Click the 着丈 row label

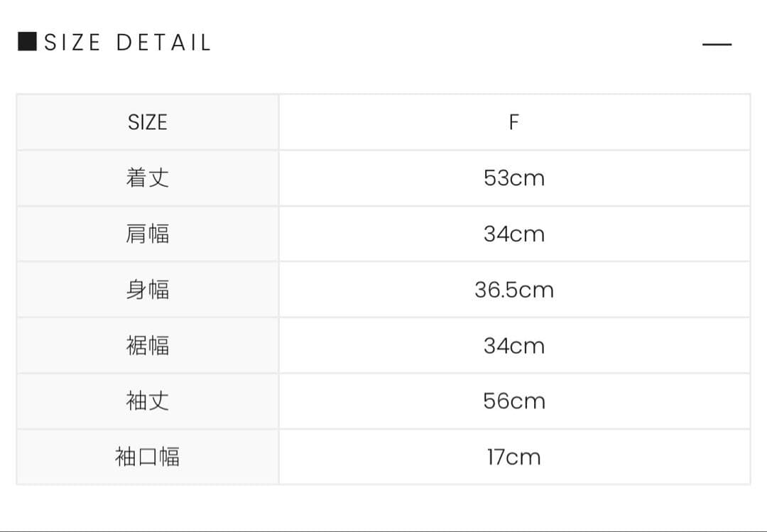[x=148, y=178]
